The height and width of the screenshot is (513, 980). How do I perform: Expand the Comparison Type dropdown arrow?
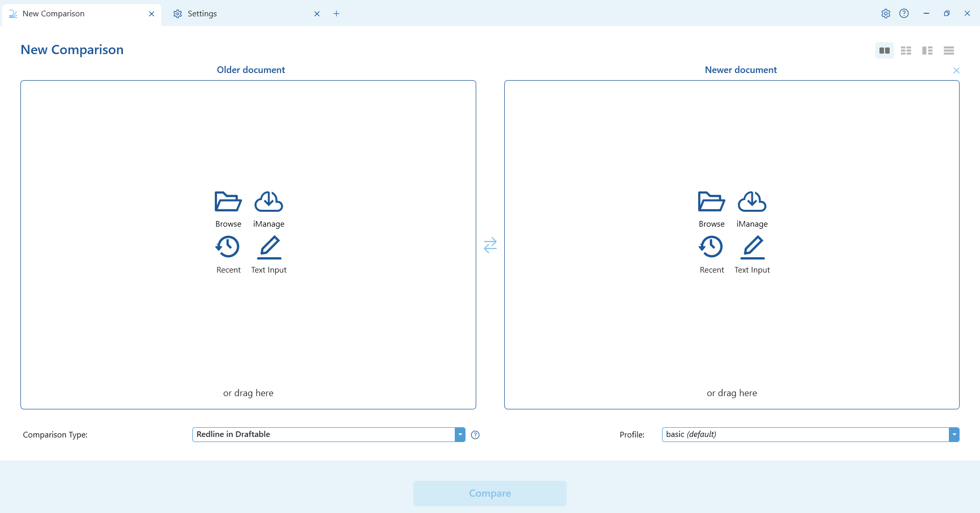(460, 434)
